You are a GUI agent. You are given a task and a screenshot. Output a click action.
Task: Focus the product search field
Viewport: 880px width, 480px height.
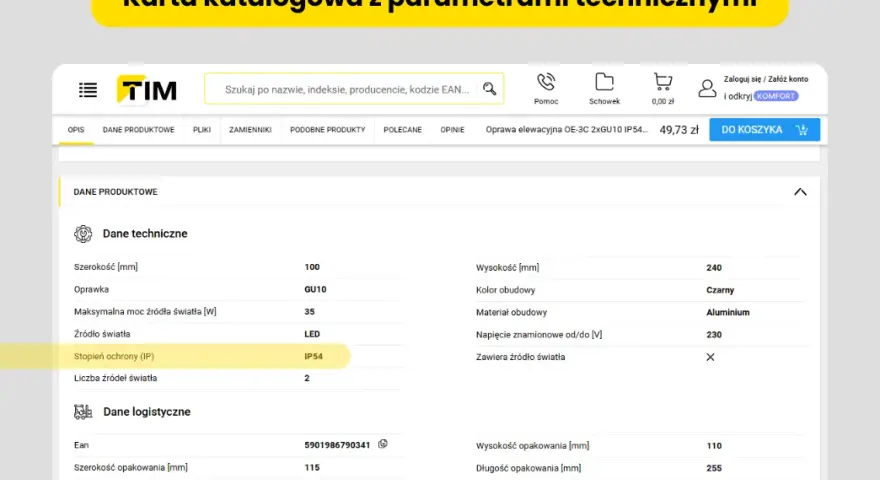pyautogui.click(x=354, y=89)
